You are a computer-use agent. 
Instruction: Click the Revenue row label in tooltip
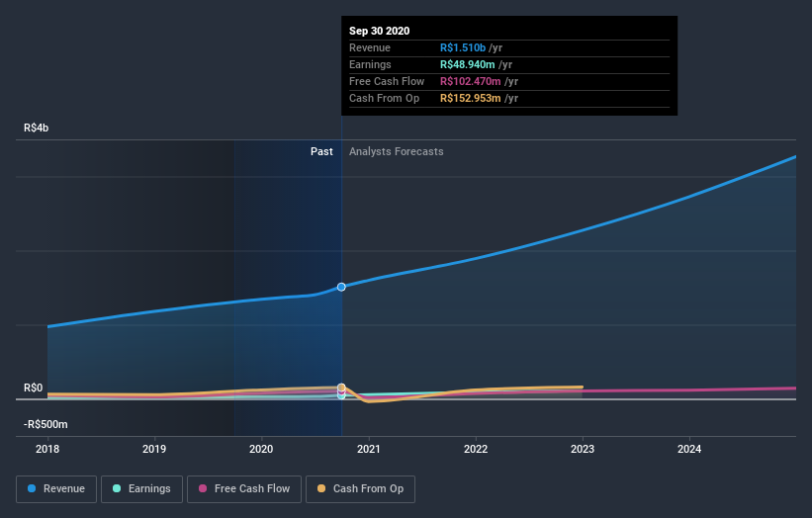[x=370, y=47]
